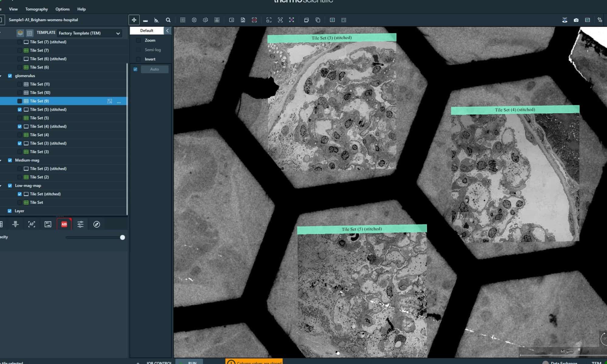Select the circular grid tile pattern tool

point(194,20)
